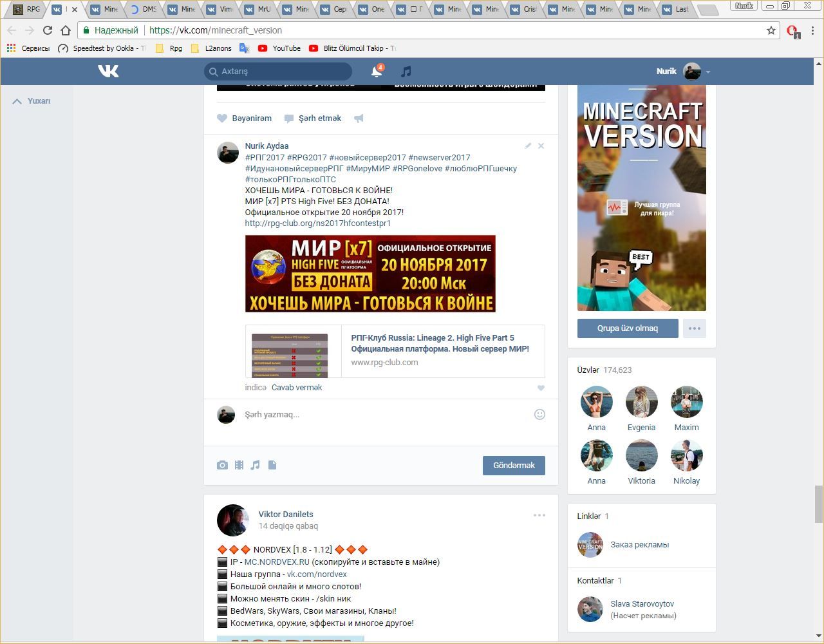824x644 pixels.
Task: Open the post options menu for Viktor Danilets
Action: coord(539,515)
